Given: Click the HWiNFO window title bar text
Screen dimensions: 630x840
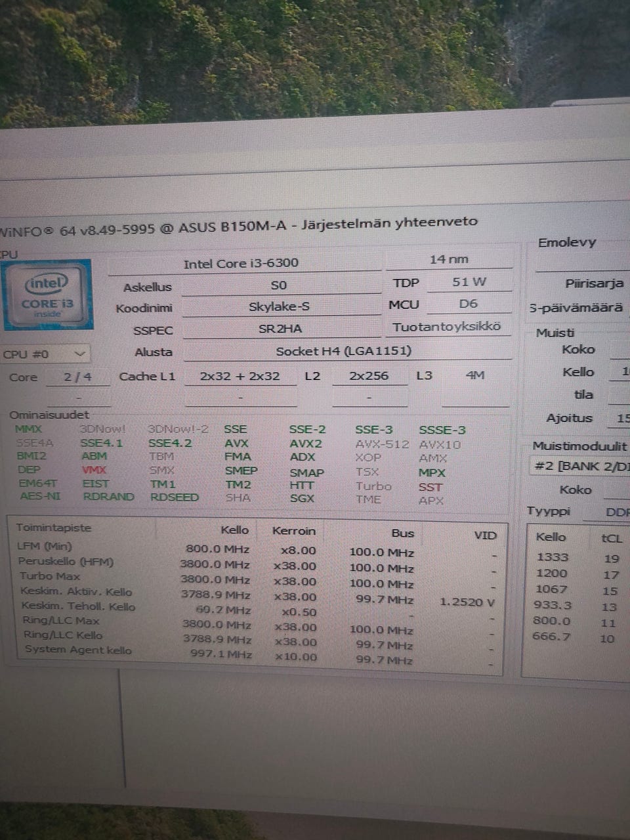Looking at the screenshot, I should coord(239,226).
